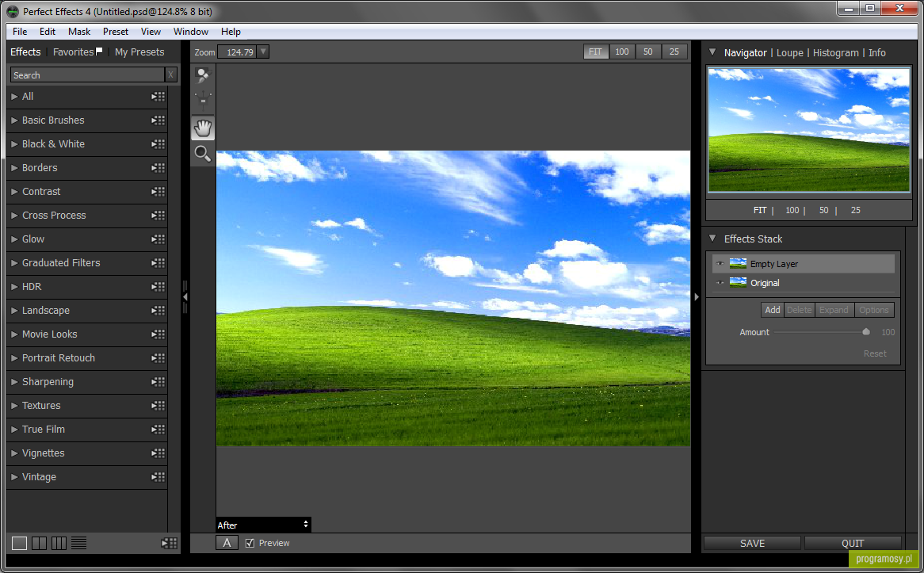Open grid view for Contrast

coord(158,192)
